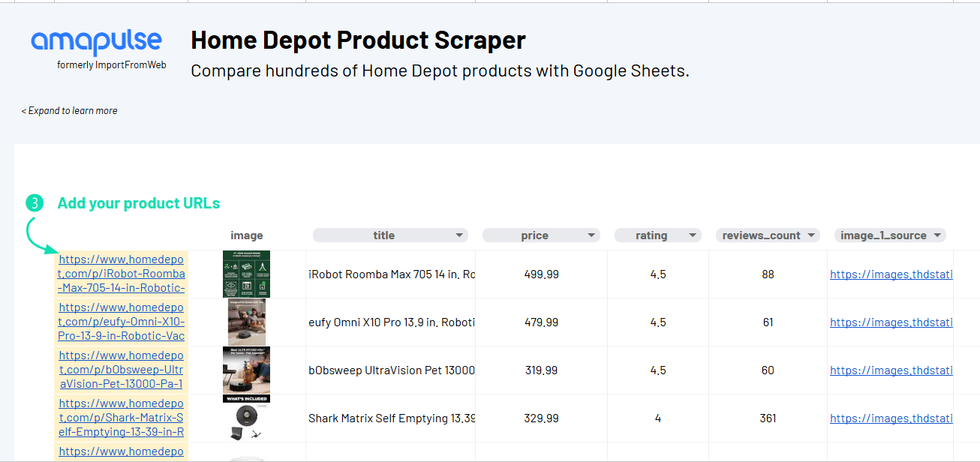980x462 pixels.
Task: Click the Shark Matrix product image thumbnail
Action: click(x=246, y=418)
